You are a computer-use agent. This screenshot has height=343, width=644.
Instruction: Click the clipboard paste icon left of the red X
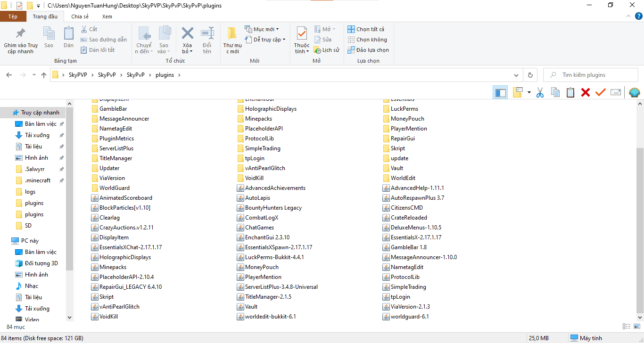[x=570, y=92]
